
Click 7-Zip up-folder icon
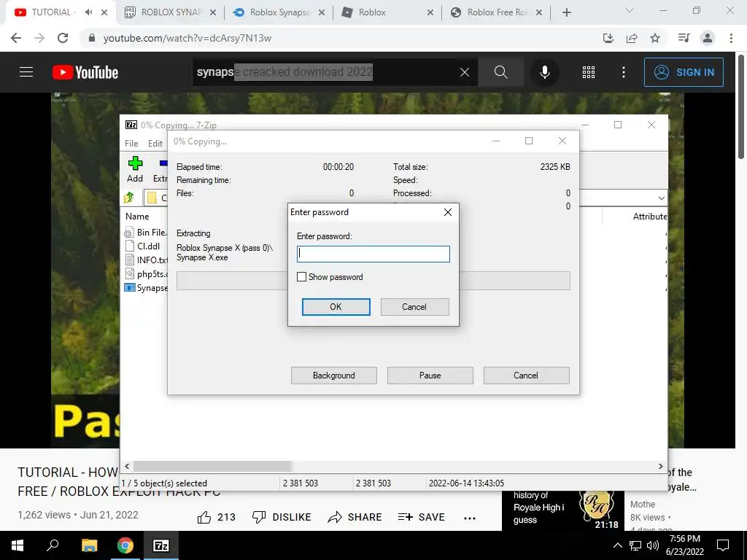[x=128, y=197]
